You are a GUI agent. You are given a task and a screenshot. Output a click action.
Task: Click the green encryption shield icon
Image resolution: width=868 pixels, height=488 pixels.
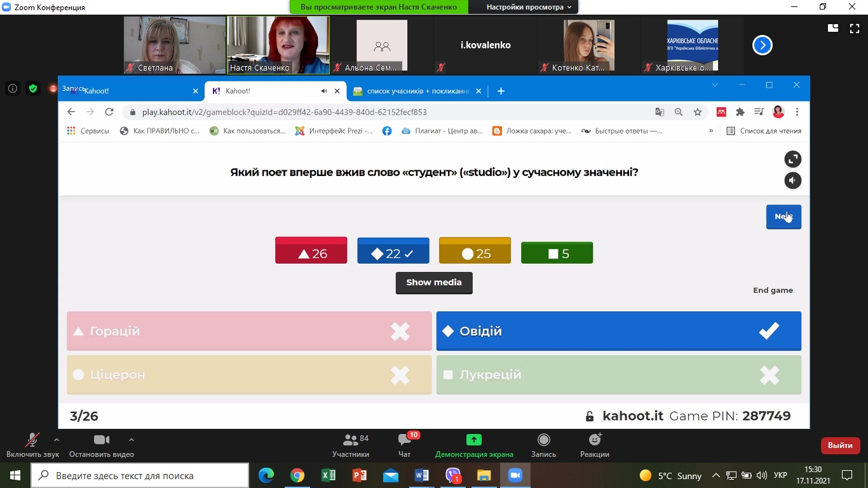point(33,89)
